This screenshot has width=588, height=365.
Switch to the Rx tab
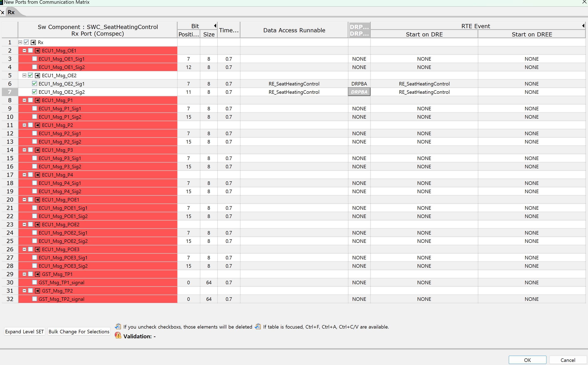pyautogui.click(x=11, y=12)
